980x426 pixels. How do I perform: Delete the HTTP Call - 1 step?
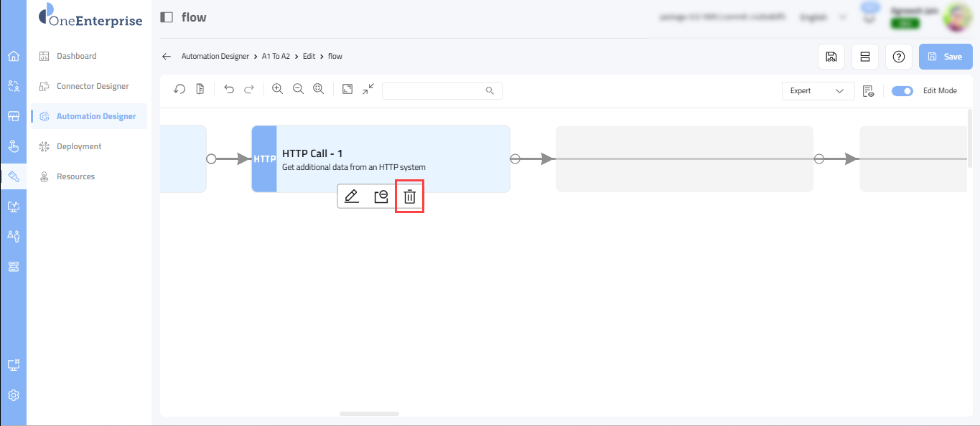(x=409, y=197)
